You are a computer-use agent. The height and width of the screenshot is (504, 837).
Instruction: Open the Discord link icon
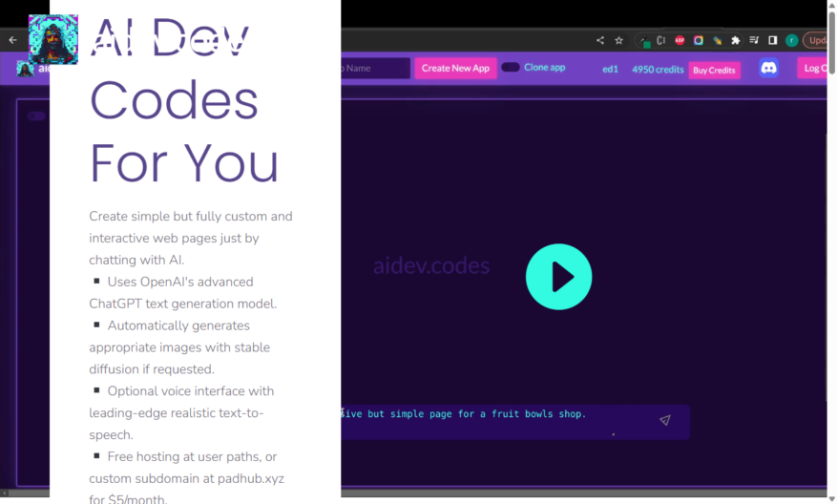(x=768, y=68)
